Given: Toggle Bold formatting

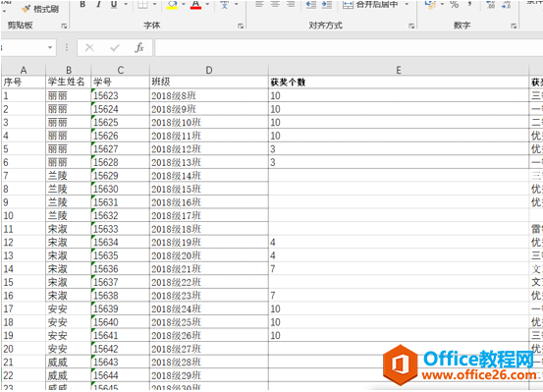Looking at the screenshot, I should [x=82, y=5].
